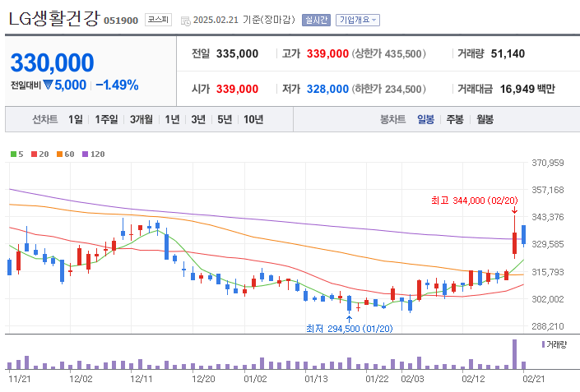Click the last blue candlestick for 02/21
Image resolution: width=580 pixels, height=392 pixels.
(524, 235)
